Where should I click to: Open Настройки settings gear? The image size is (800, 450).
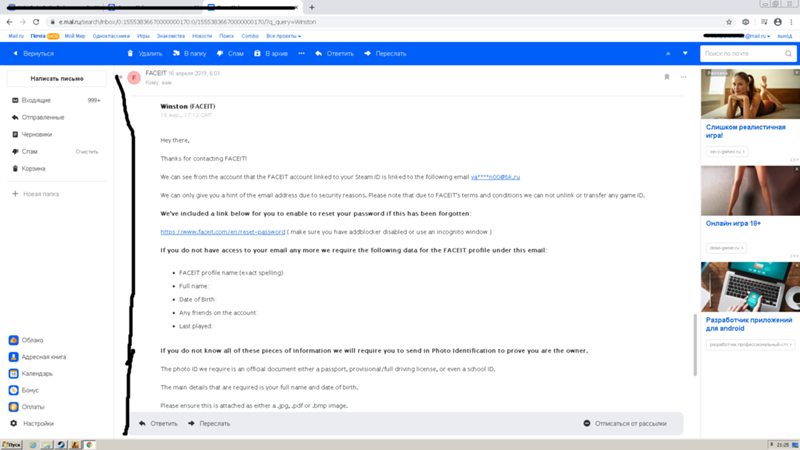click(32, 423)
